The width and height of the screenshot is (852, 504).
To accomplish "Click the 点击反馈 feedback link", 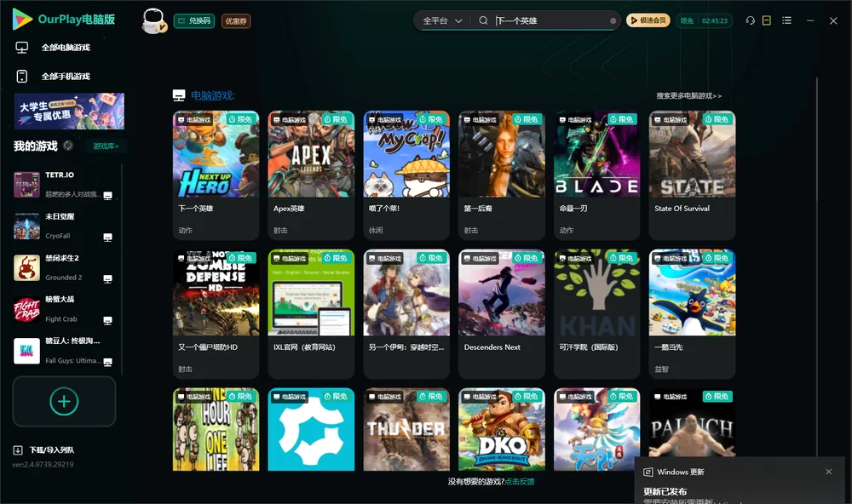I will click(520, 481).
